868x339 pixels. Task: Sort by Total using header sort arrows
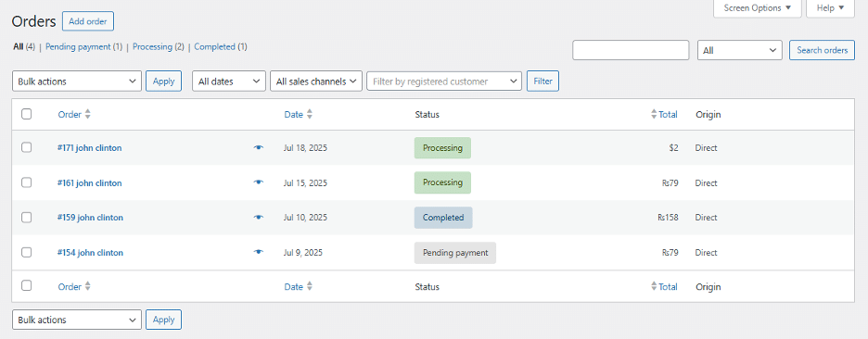pyautogui.click(x=655, y=115)
